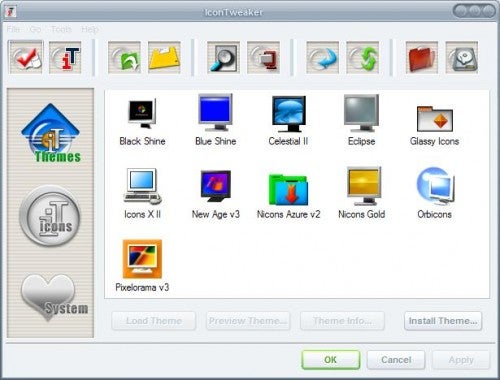Screen dimensions: 500x380
Task: Open the Themes section in sidebar
Action: (x=51, y=133)
